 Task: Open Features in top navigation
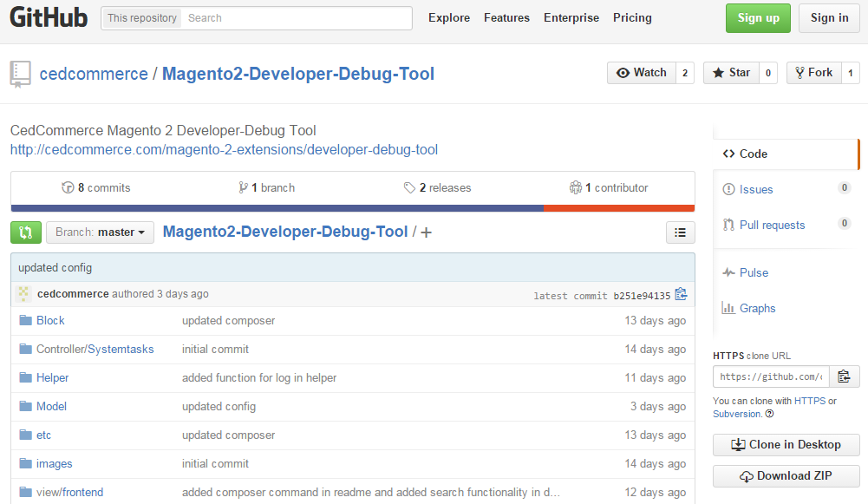point(506,17)
